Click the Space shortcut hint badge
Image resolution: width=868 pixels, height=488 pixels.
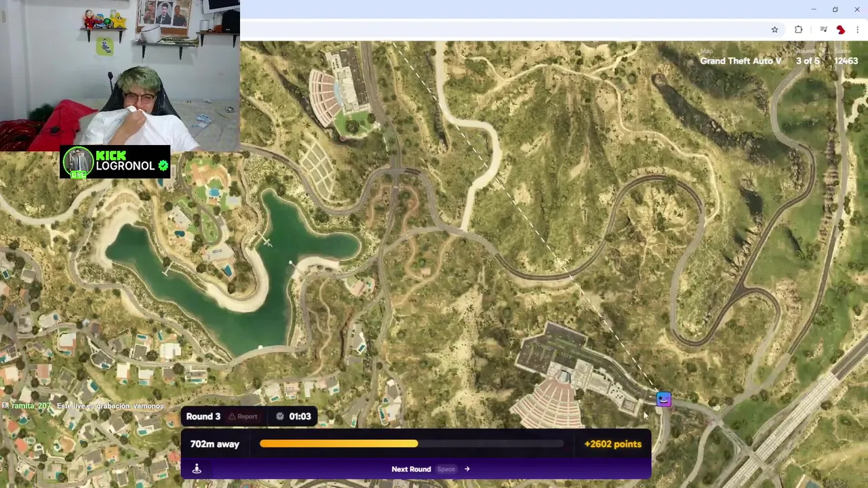446,469
